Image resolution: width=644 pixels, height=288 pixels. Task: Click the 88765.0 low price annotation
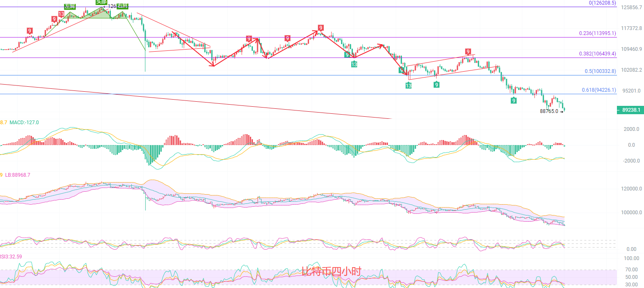(549, 111)
